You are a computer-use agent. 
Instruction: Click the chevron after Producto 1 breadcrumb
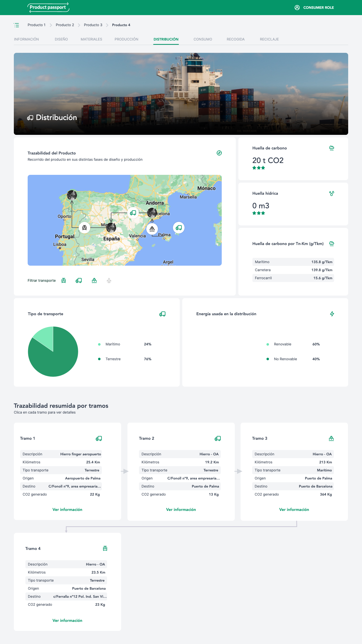click(51, 25)
